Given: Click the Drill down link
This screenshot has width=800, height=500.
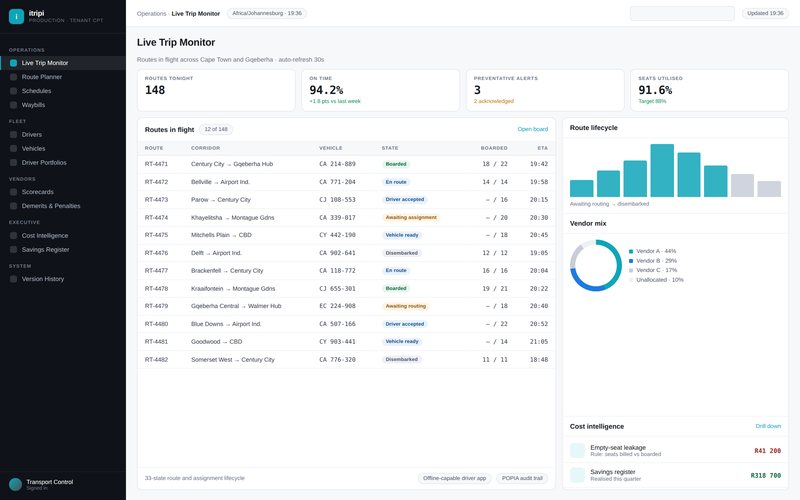Looking at the screenshot, I should coord(768,426).
